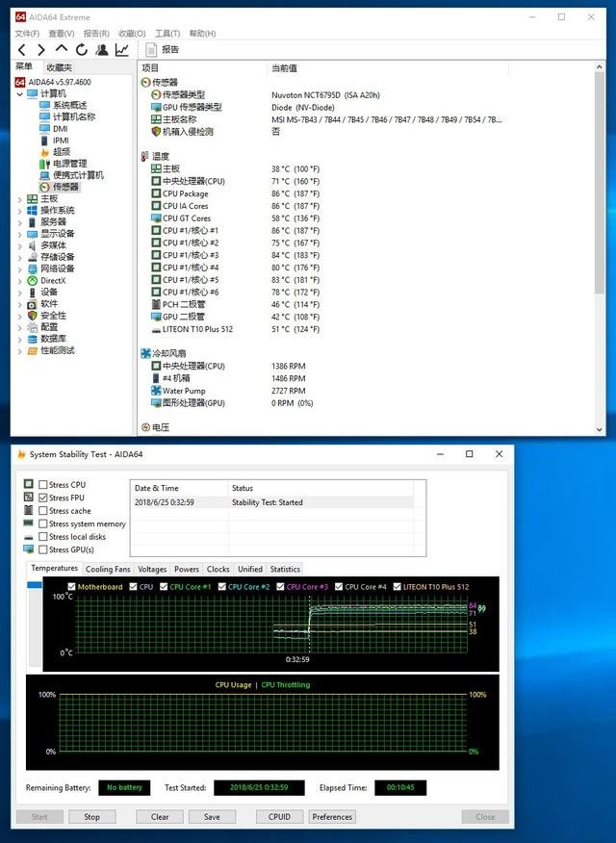Expand the 显示设备 tree node
This screenshot has width=616, height=843.
tap(20, 234)
